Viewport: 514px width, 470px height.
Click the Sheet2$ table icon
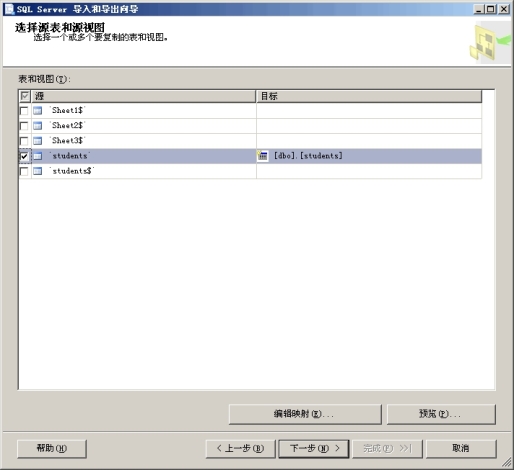(x=38, y=126)
